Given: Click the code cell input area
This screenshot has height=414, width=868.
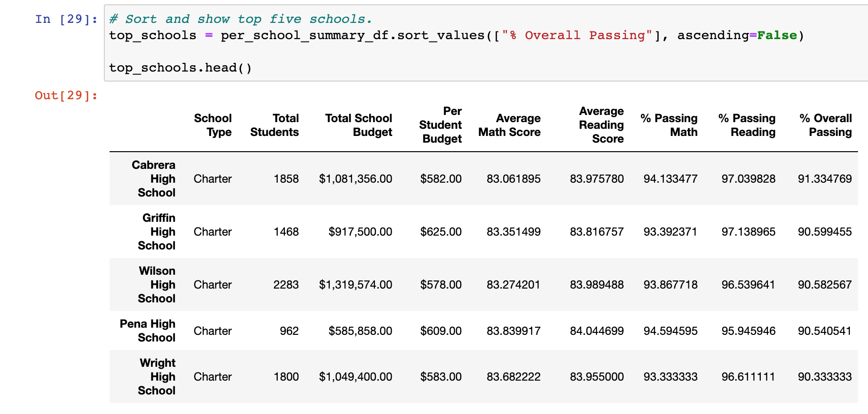Looking at the screenshot, I should point(486,43).
